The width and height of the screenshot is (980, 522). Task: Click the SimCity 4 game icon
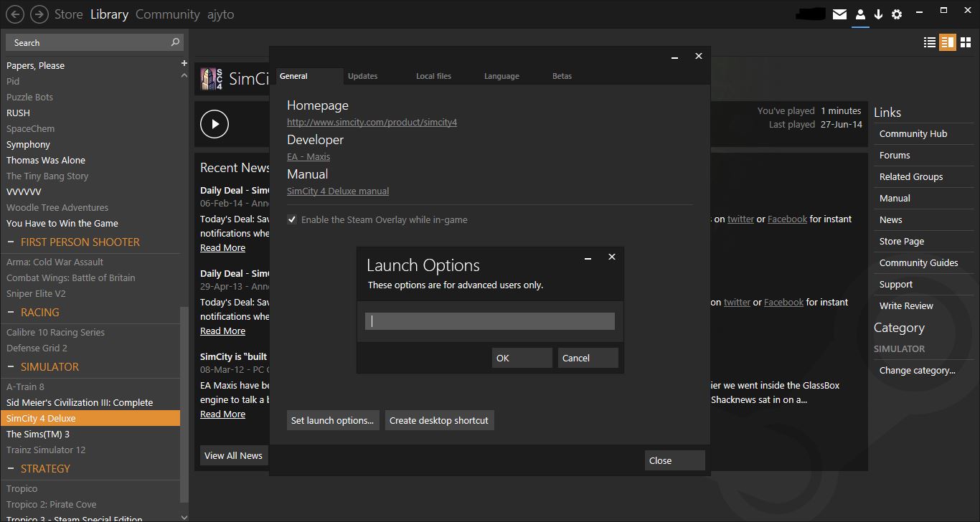(x=211, y=79)
